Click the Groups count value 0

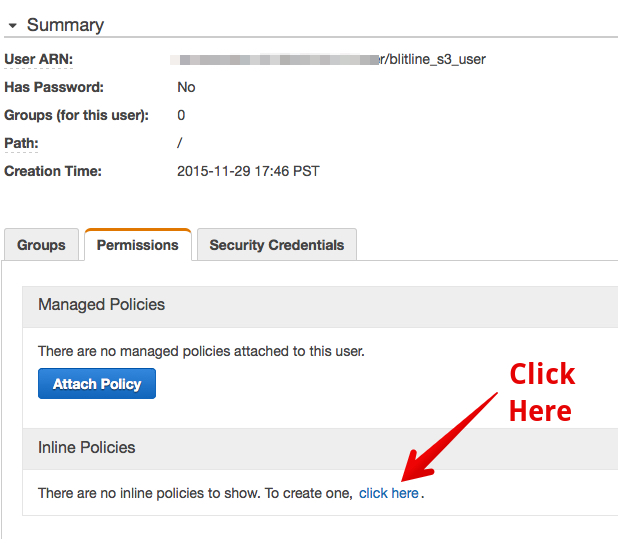pos(181,115)
